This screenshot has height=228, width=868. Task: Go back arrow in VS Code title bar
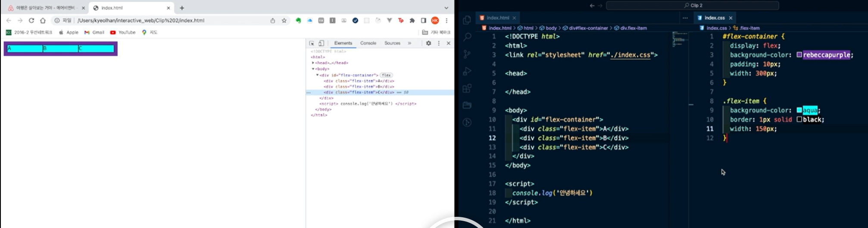[592, 6]
